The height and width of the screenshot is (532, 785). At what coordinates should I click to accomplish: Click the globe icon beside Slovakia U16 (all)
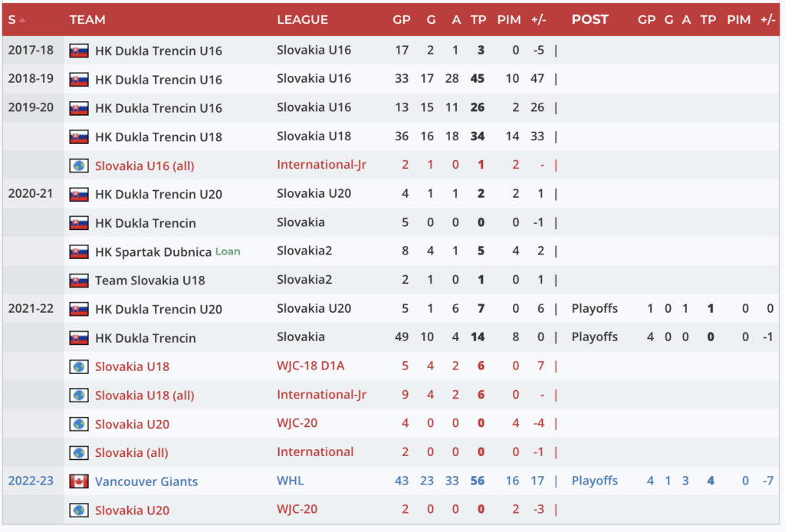click(79, 166)
